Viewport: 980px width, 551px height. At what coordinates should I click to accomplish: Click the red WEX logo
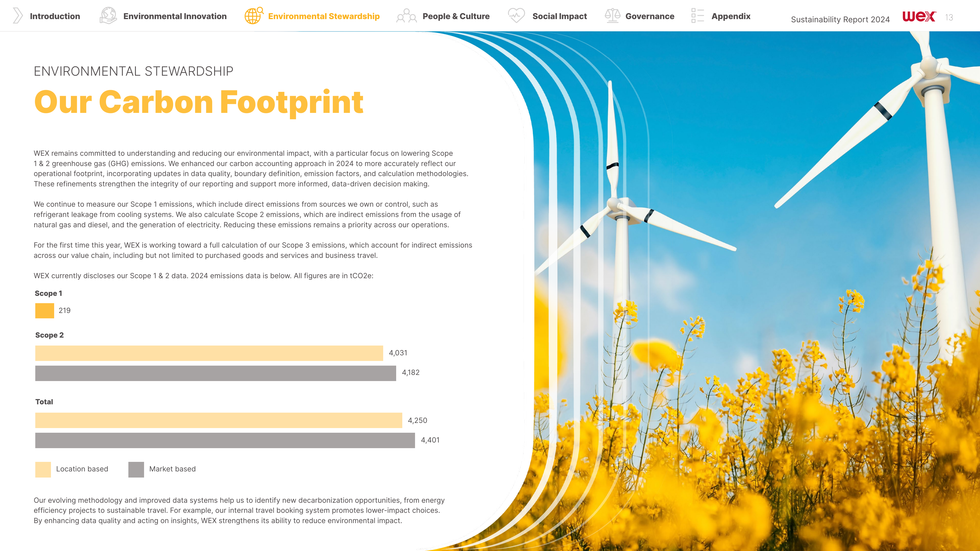pyautogui.click(x=919, y=16)
